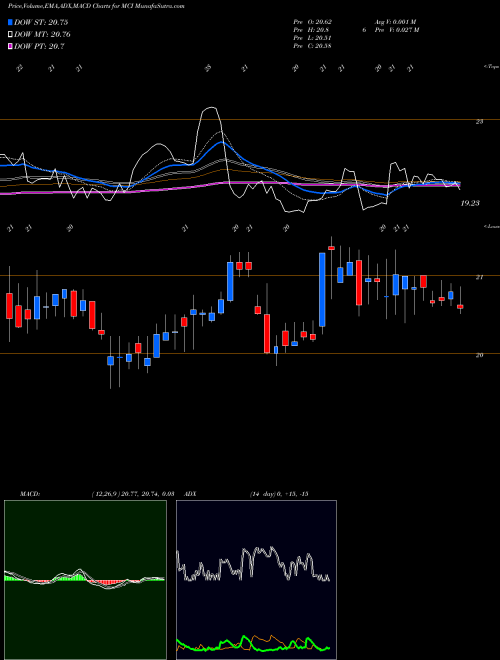Click the magenta DOW PT legend swatch
The image size is (500, 660).
click(x=10, y=46)
